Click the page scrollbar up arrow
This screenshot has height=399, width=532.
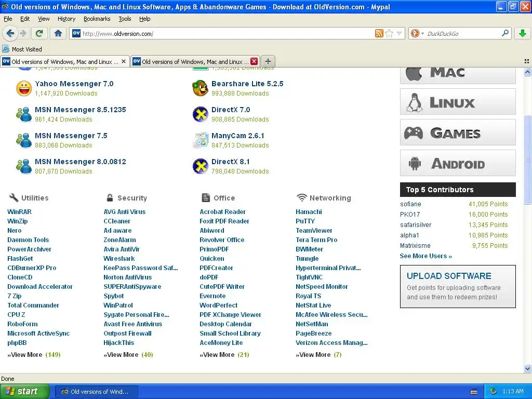click(527, 72)
